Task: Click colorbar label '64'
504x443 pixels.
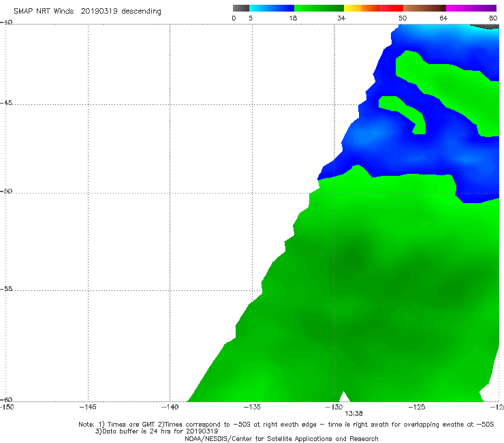Action: coord(443,18)
